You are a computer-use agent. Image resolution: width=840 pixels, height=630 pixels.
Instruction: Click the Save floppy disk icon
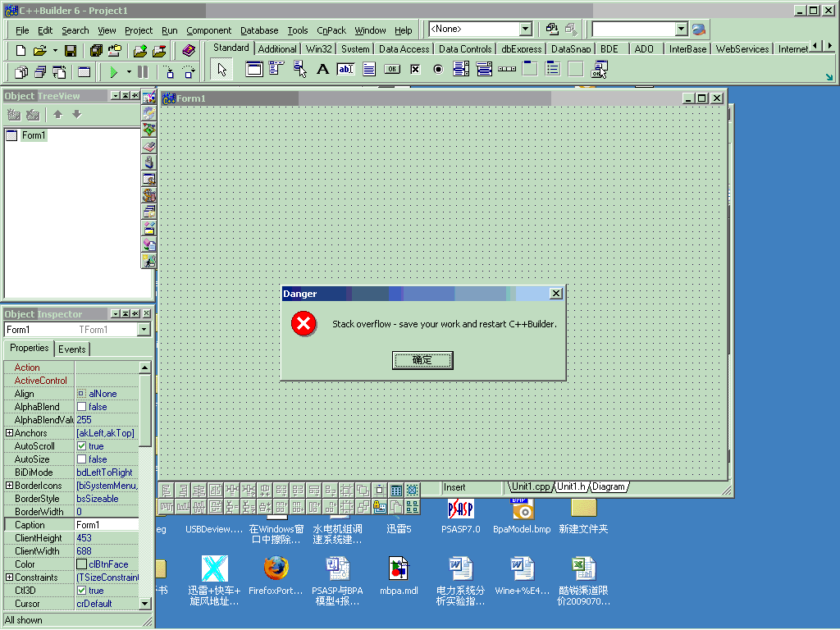[x=71, y=51]
